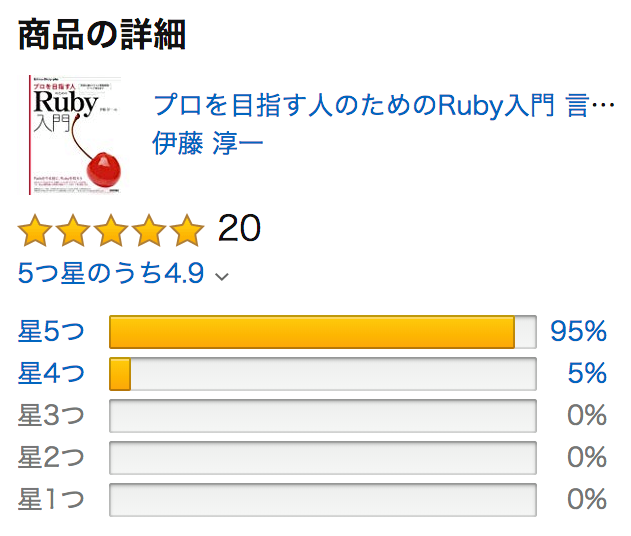Open the プロを目指す人のためのRuby入門 title link
The height and width of the screenshot is (536, 631).
(384, 105)
